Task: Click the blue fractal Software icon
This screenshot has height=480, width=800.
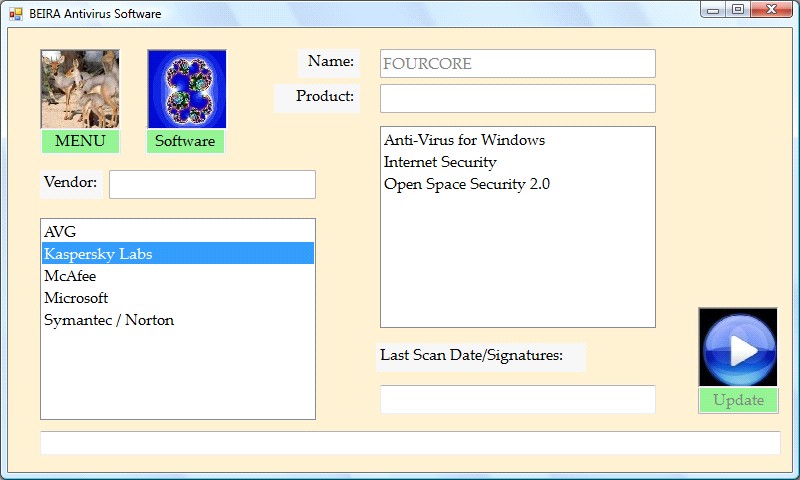Action: (186, 89)
